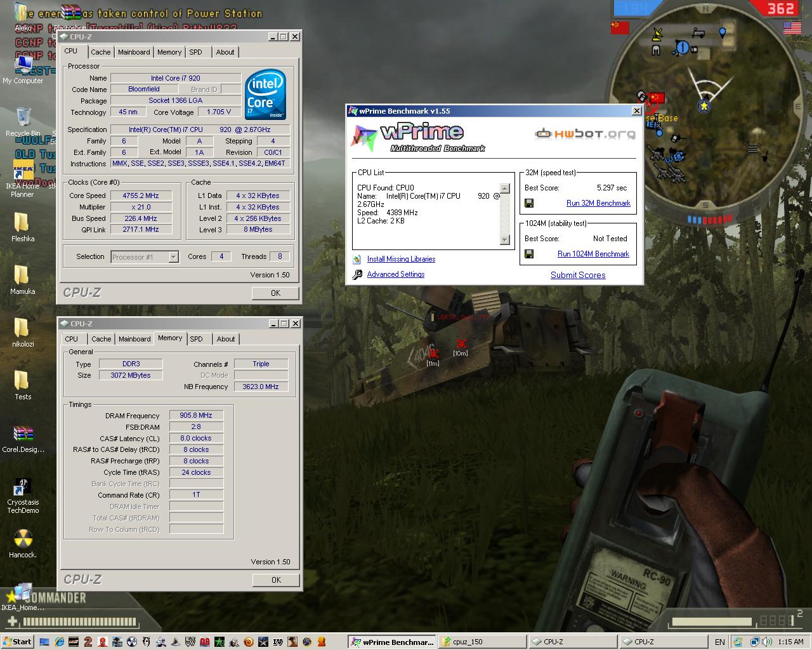This screenshot has height=650, width=812.
Task: Open the Start menu
Action: (18, 642)
